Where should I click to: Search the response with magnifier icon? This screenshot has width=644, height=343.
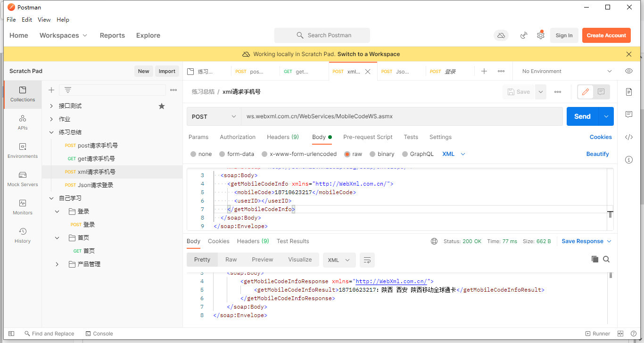click(x=606, y=259)
